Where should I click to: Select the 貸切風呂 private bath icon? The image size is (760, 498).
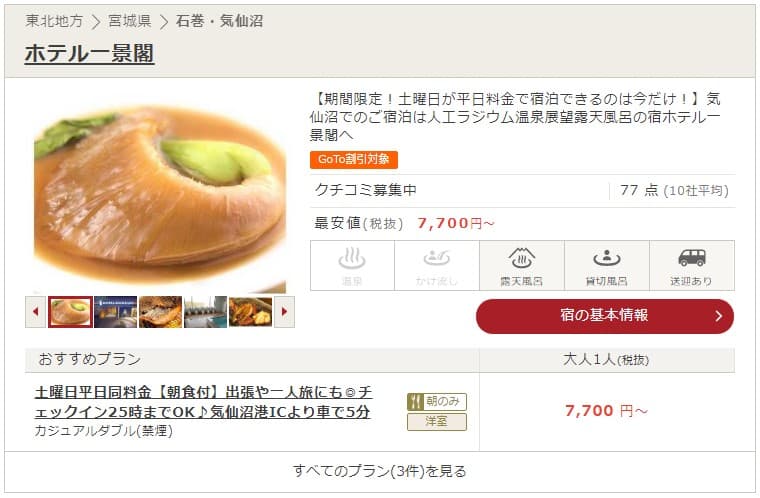pyautogui.click(x=606, y=265)
